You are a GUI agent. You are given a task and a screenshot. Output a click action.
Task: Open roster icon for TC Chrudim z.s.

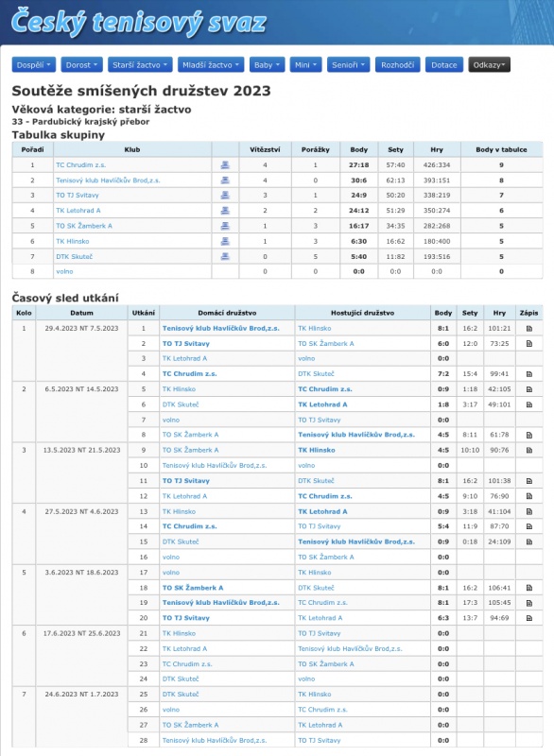(x=225, y=164)
